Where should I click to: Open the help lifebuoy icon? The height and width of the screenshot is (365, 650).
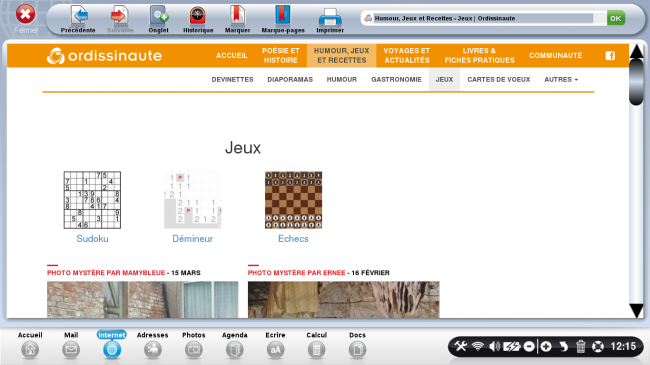(598, 346)
